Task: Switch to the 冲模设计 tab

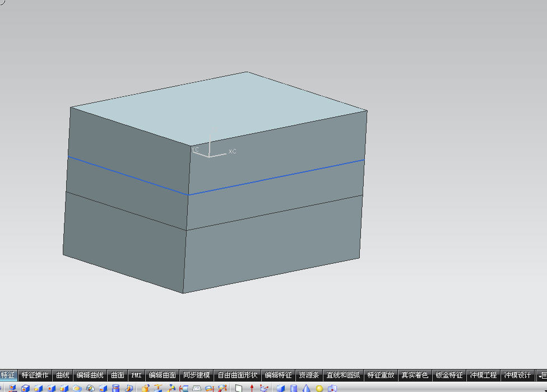Action: [x=517, y=375]
